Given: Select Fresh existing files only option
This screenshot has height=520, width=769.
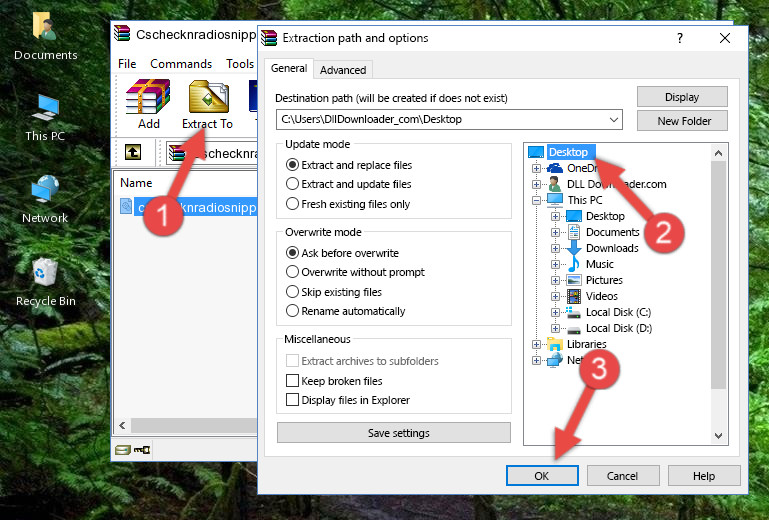Looking at the screenshot, I should pos(348,204).
